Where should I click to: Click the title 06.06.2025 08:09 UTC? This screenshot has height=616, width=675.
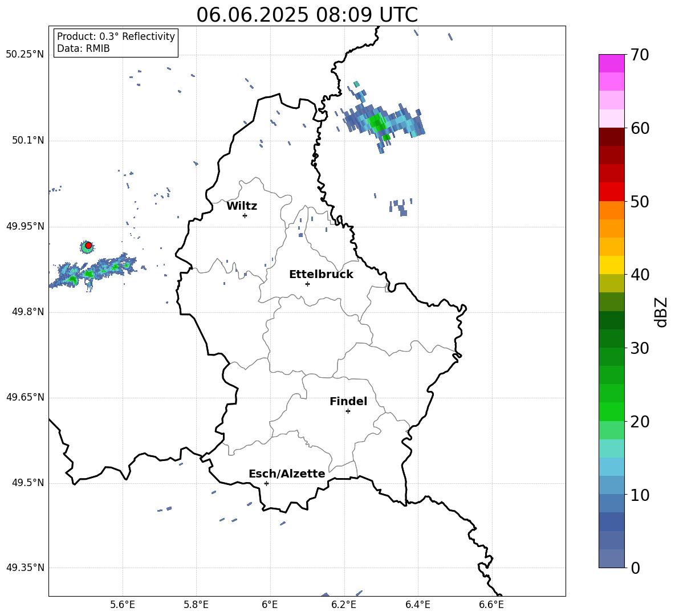[x=307, y=15]
